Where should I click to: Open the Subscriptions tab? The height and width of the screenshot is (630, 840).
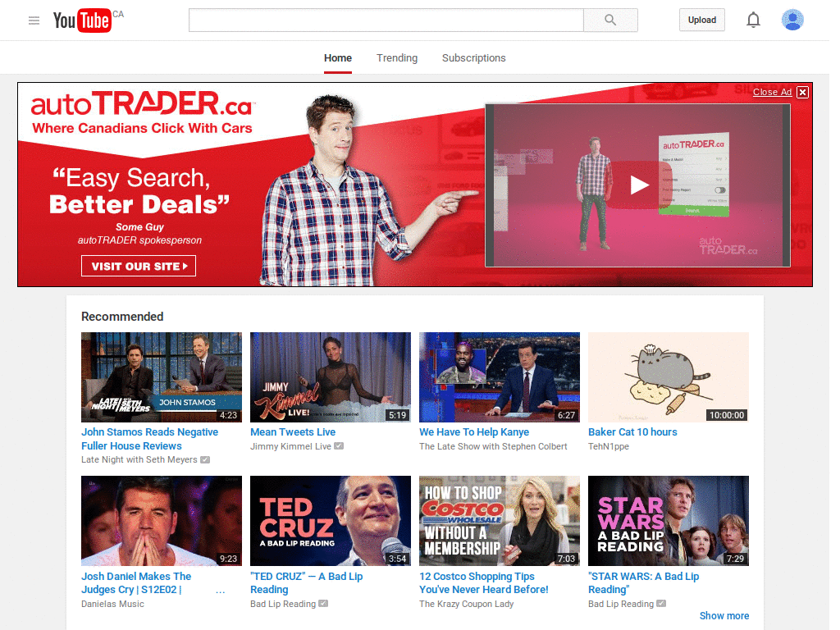pyautogui.click(x=473, y=58)
